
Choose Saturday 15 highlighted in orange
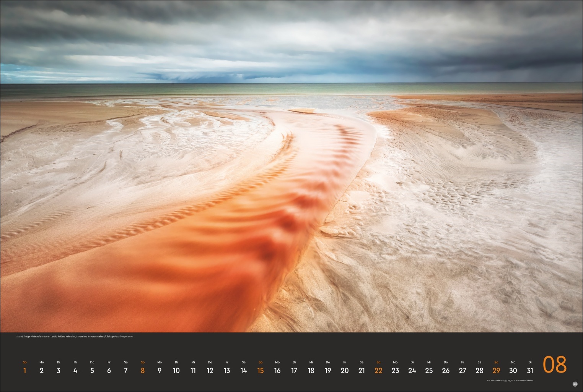point(261,370)
